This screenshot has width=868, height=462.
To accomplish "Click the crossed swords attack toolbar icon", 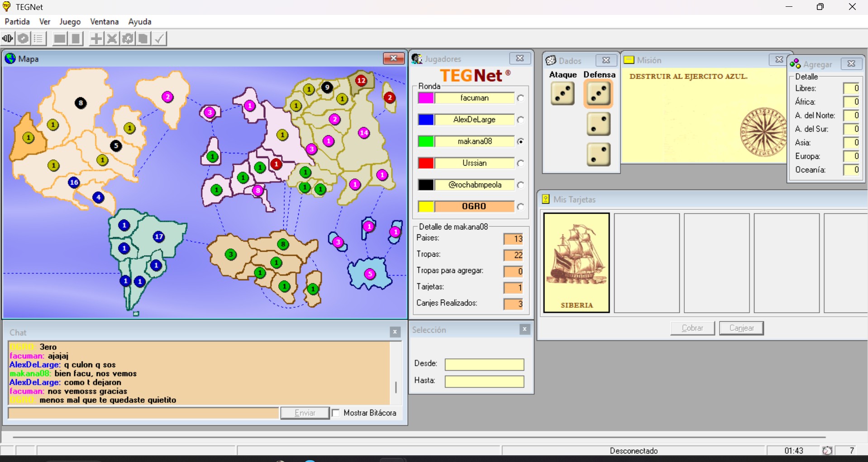I will [112, 39].
